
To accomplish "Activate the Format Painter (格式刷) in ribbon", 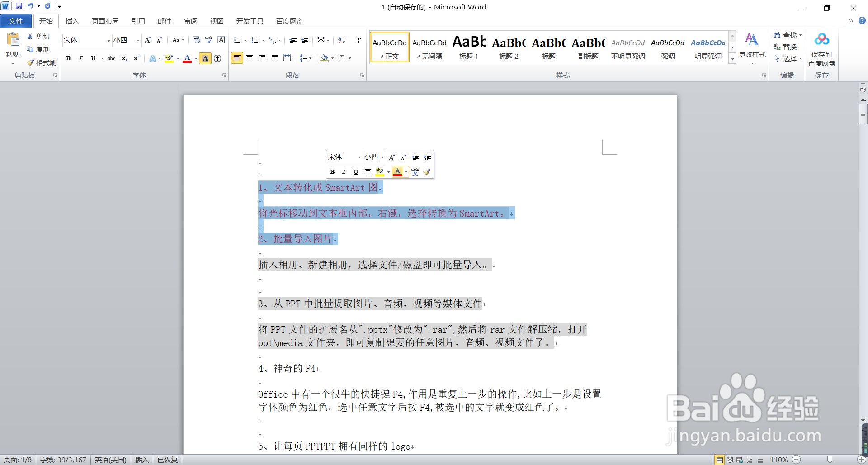I will (42, 62).
